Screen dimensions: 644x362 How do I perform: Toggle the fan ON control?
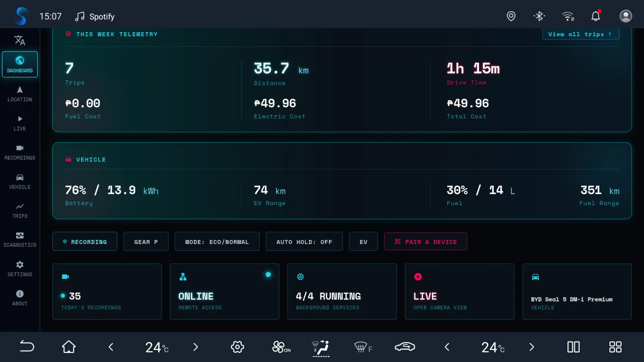[x=281, y=347]
